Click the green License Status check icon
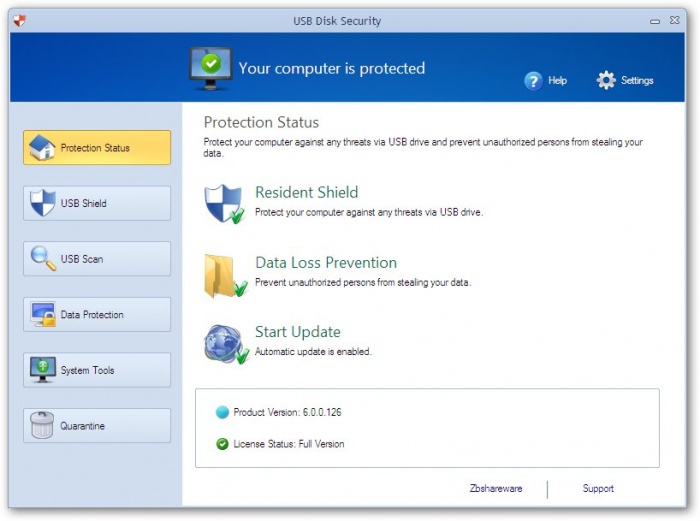This screenshot has width=700, height=521. (x=222, y=443)
